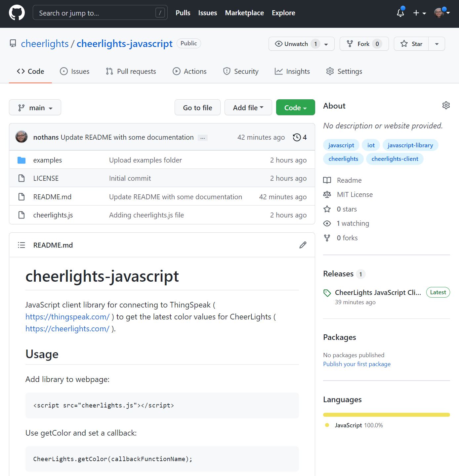Click the eye icon beside 1 watching
The height and width of the screenshot is (476, 459).
[x=327, y=223]
